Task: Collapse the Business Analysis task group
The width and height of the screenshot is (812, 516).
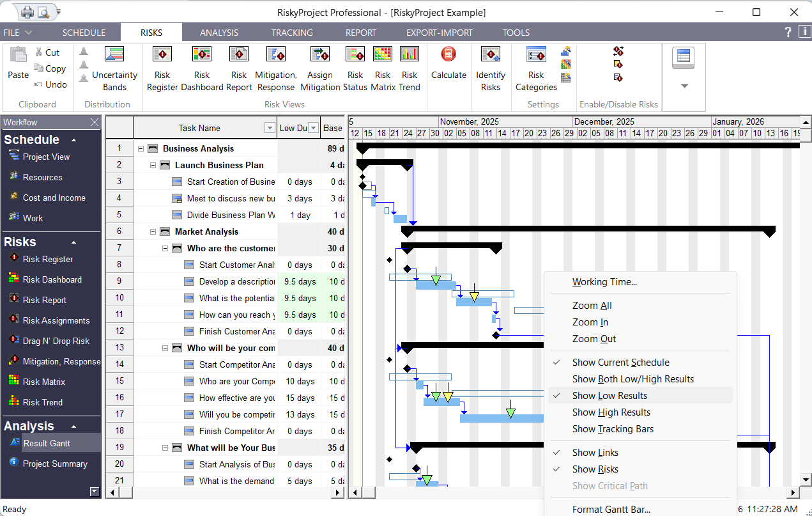Action: click(140, 148)
